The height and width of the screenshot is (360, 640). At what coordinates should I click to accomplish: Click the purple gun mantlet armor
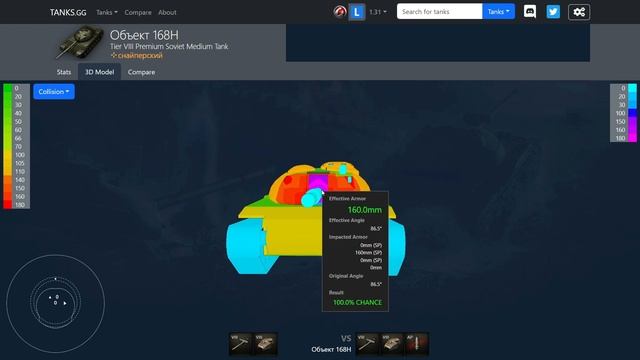pos(318,182)
